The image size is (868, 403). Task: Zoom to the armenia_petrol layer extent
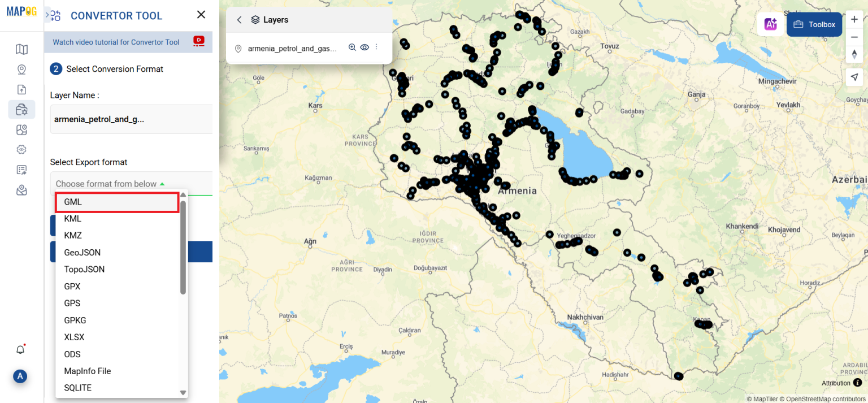[352, 47]
